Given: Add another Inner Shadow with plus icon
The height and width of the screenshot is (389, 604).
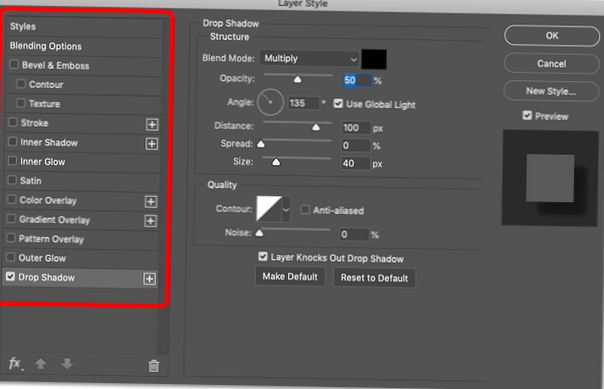Looking at the screenshot, I should (152, 144).
